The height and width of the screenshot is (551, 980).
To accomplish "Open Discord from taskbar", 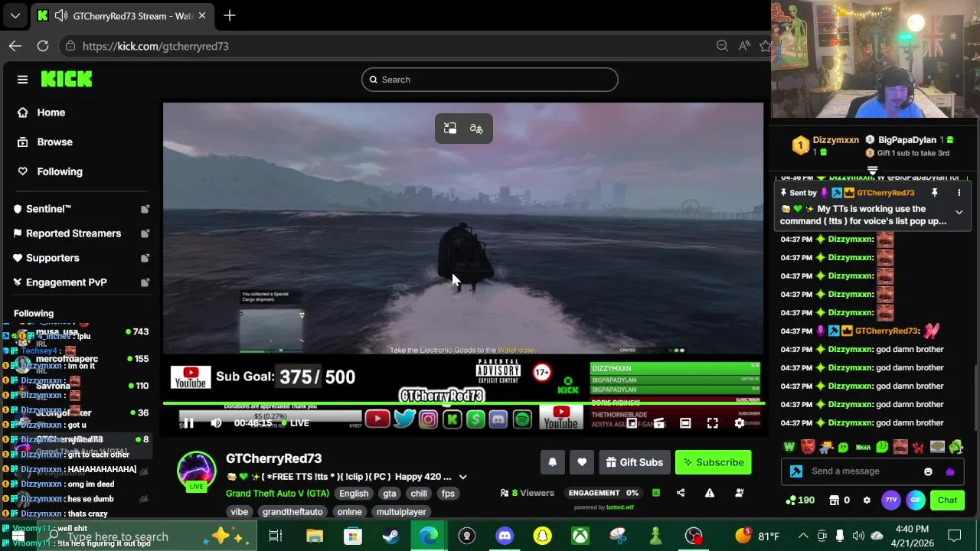I will pyautogui.click(x=505, y=536).
